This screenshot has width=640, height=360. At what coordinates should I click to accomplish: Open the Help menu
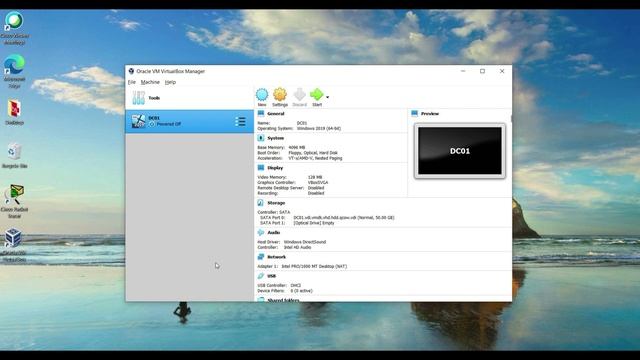[x=170, y=82]
